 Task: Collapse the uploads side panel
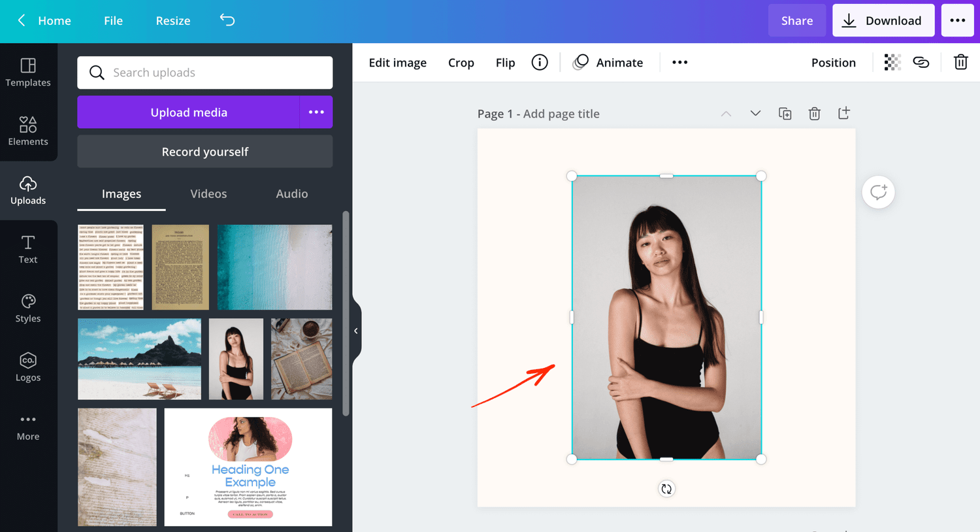pos(356,331)
